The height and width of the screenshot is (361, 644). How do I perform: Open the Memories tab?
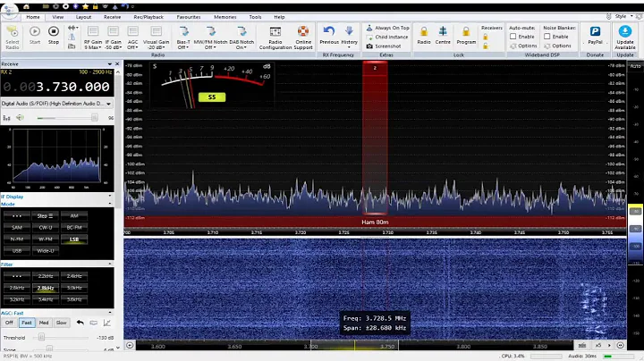tap(225, 17)
